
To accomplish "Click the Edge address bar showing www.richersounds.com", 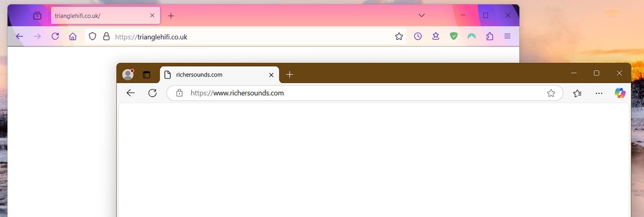I will point(365,93).
